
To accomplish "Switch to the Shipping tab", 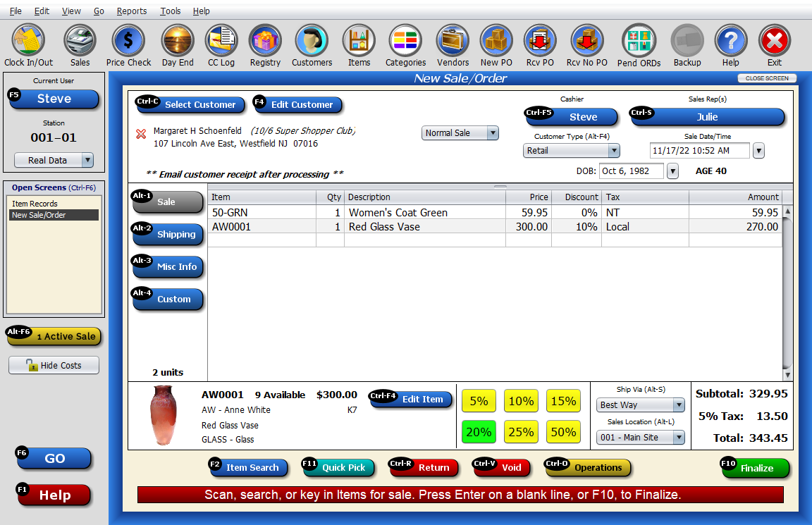I will coord(171,235).
